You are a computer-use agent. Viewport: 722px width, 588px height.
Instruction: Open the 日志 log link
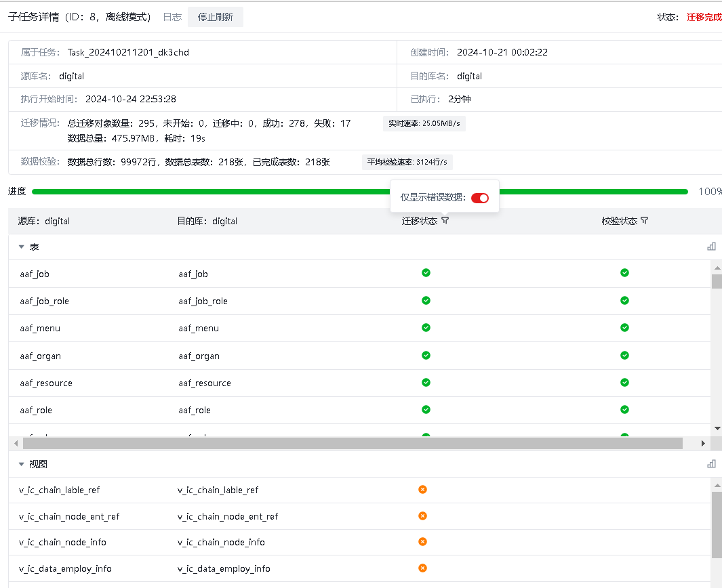point(173,17)
